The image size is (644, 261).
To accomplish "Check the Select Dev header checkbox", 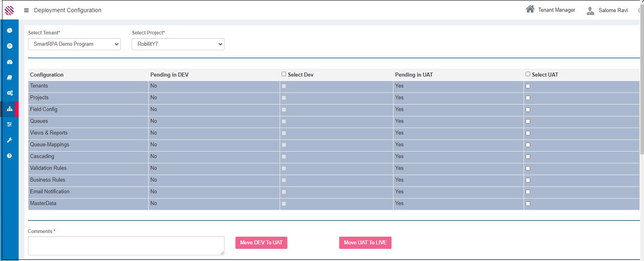I will point(284,74).
